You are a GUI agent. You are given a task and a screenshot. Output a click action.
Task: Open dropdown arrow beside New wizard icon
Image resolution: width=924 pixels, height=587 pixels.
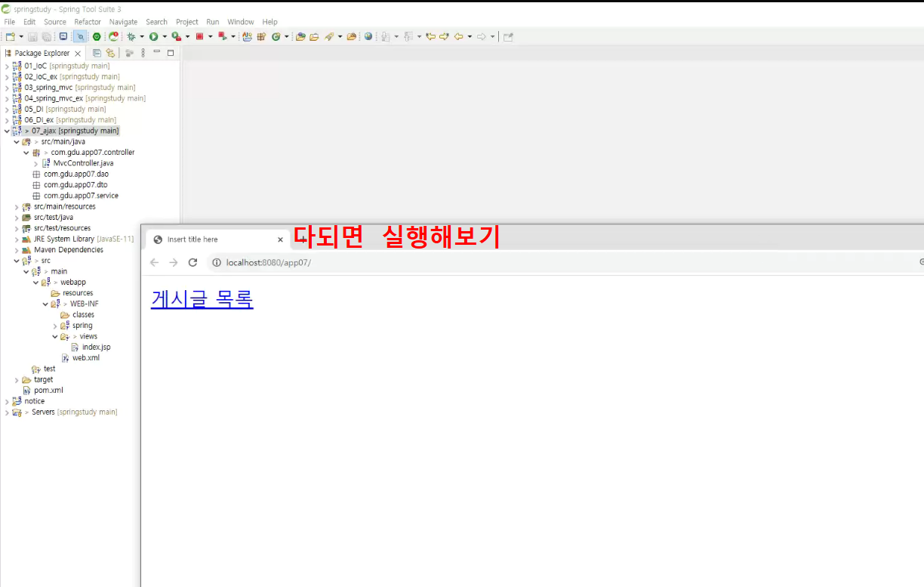[x=20, y=36]
